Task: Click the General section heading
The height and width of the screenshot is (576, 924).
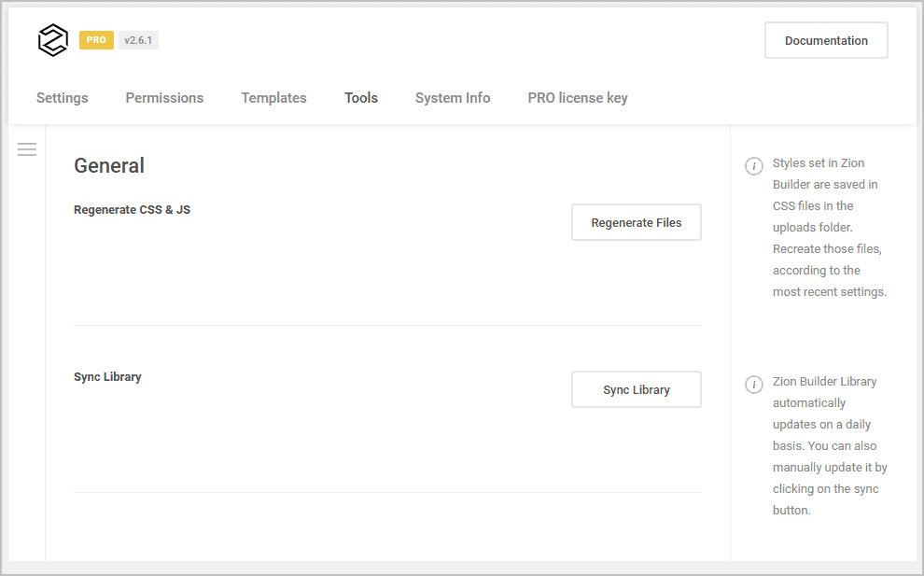Action: click(108, 165)
